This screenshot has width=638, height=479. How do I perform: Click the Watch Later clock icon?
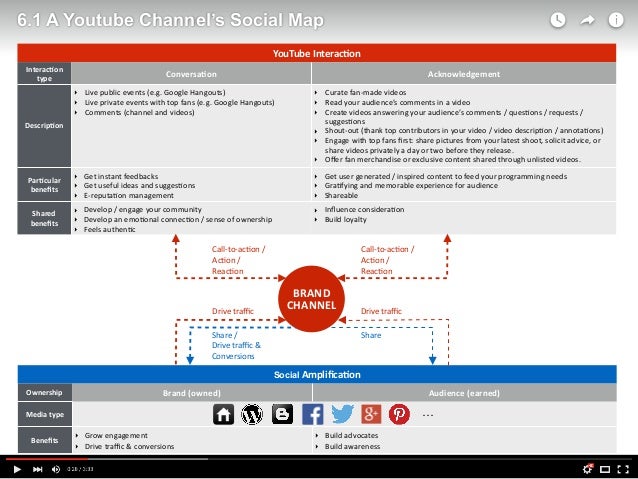pyautogui.click(x=557, y=20)
